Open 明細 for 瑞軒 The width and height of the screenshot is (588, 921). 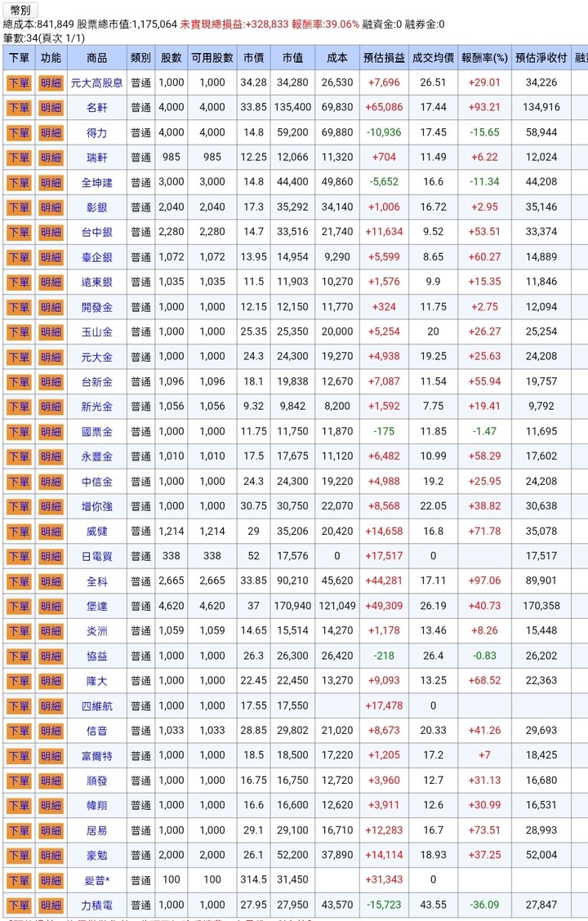tap(51, 158)
